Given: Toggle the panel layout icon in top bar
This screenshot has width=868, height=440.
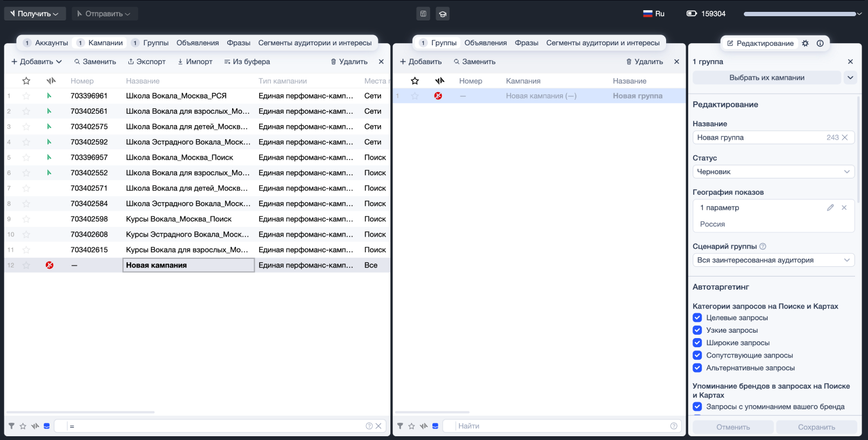Looking at the screenshot, I should [x=423, y=14].
